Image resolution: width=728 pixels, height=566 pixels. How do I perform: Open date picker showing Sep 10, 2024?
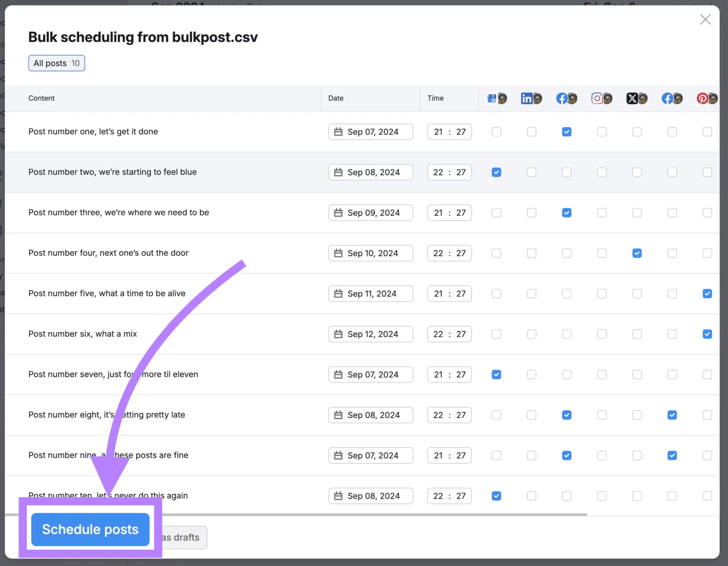[x=370, y=253]
